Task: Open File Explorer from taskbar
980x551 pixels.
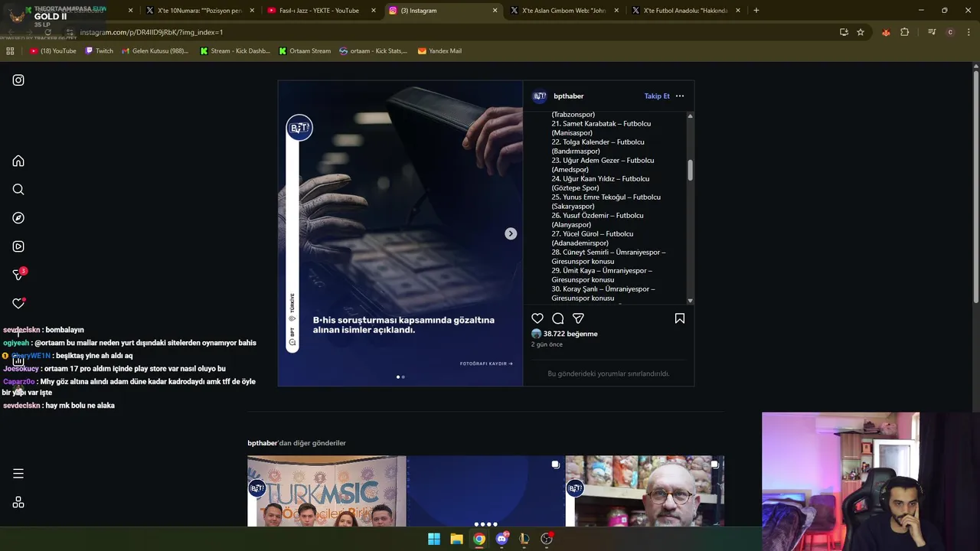Action: point(456,539)
